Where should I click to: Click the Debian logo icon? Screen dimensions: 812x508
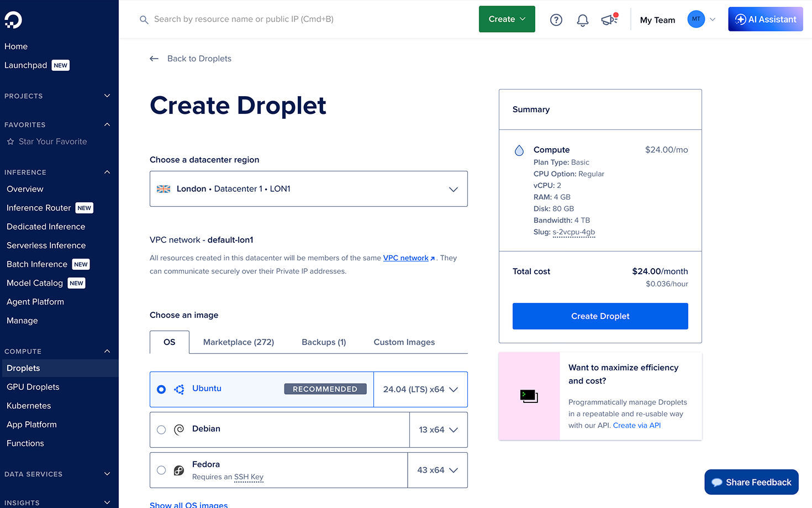[x=179, y=430]
